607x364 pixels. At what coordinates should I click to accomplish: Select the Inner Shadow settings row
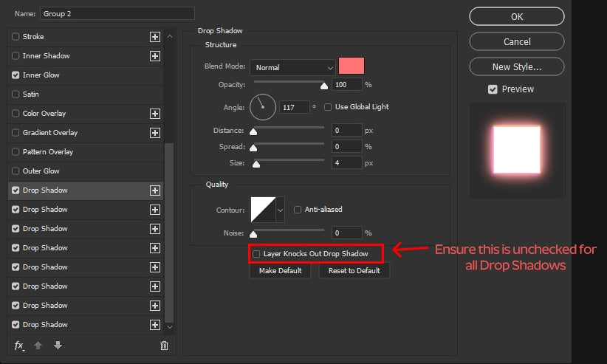[85, 56]
